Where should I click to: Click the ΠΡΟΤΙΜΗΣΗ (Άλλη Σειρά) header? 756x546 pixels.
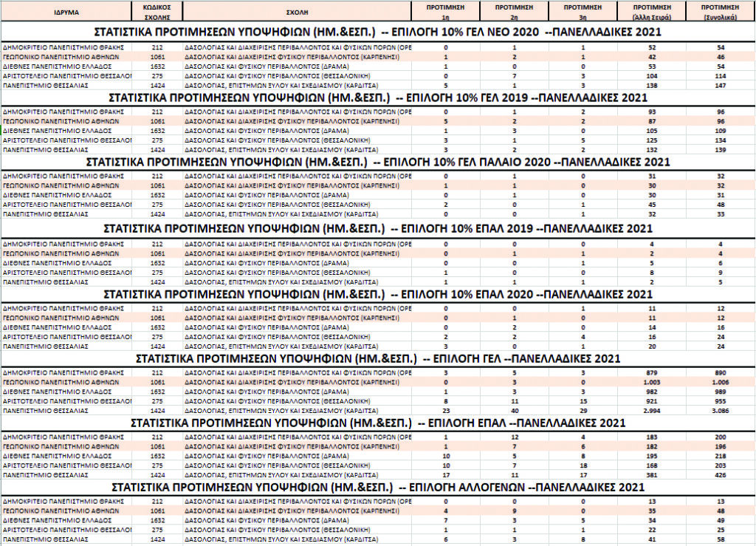(x=651, y=13)
